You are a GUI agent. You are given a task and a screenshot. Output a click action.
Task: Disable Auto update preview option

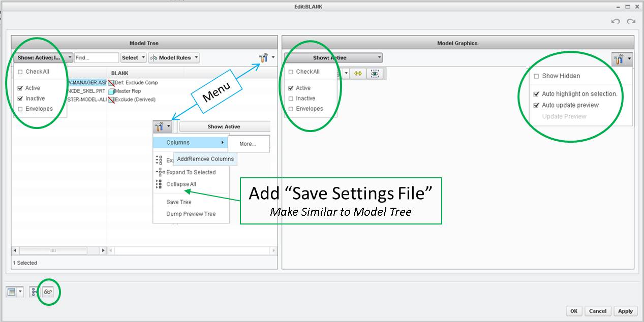[x=537, y=105]
